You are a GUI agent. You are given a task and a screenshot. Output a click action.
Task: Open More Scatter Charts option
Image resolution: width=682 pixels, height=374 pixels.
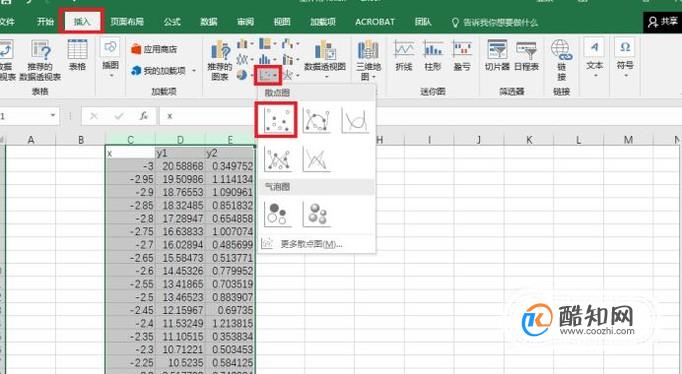pos(311,244)
